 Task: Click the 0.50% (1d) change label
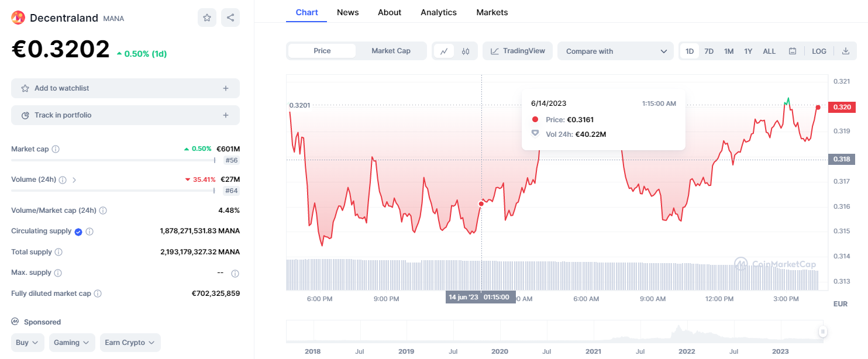click(x=142, y=54)
